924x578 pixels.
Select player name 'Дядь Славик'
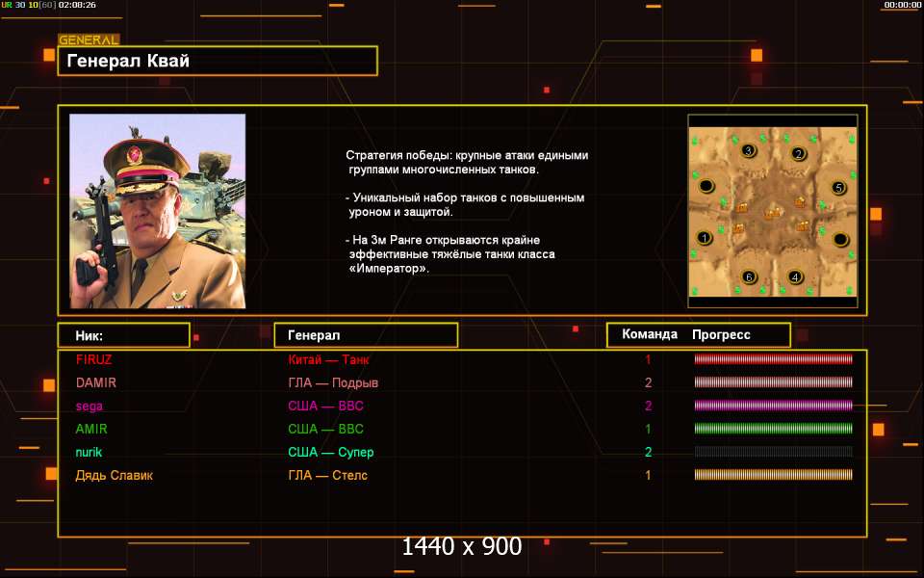coord(115,475)
